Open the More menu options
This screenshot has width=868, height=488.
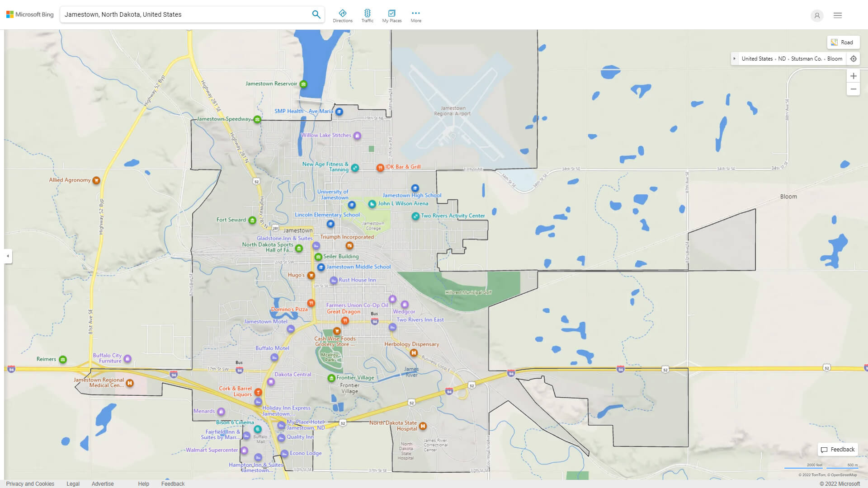[x=415, y=15]
